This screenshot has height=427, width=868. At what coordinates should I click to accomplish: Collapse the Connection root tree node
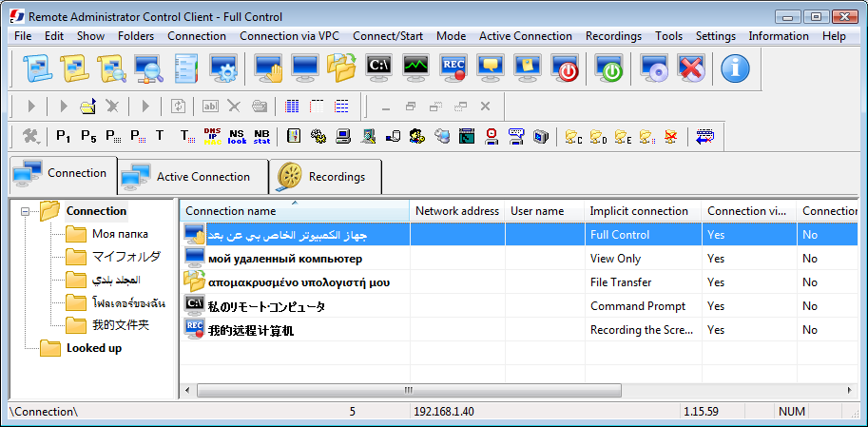[x=25, y=211]
